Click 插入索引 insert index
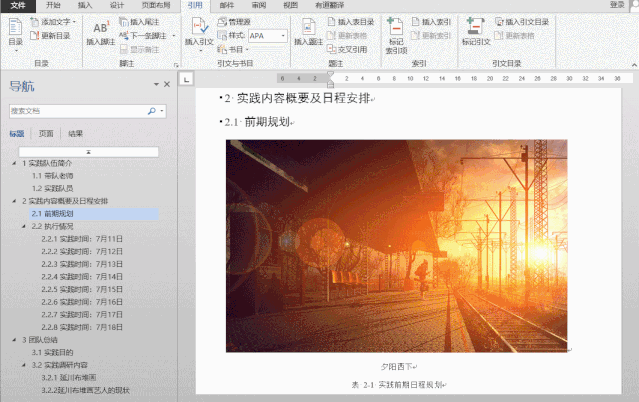 (431, 22)
